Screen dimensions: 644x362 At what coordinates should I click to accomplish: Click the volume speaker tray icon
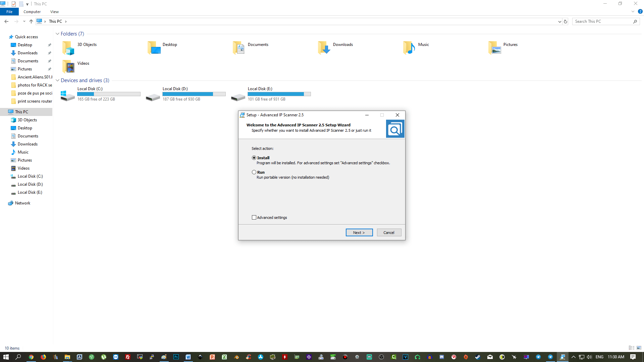(x=589, y=357)
